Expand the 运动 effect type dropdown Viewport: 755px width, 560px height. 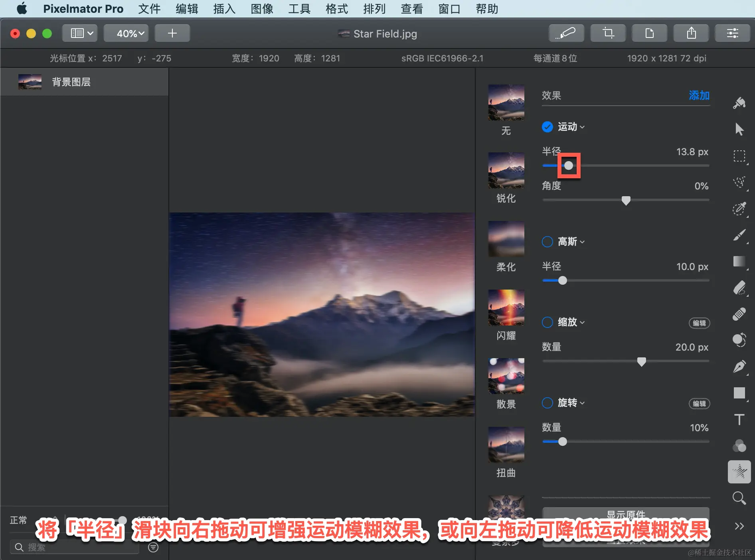coord(571,127)
